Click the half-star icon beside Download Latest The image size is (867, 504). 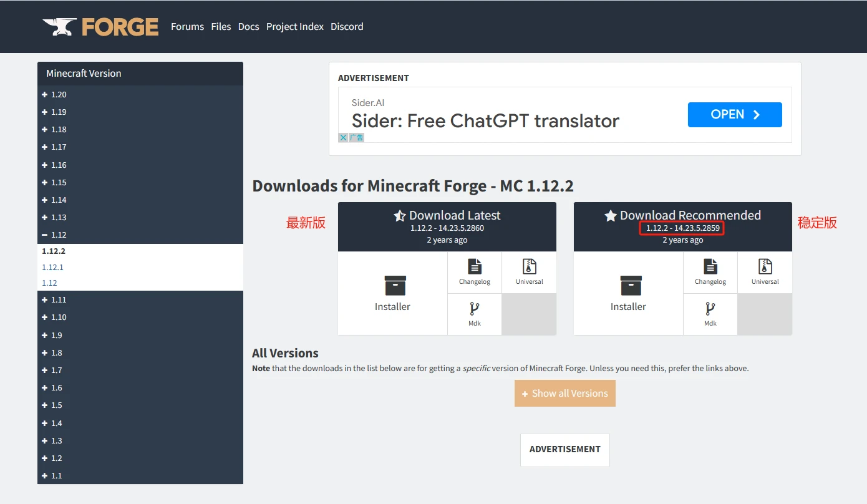pos(400,216)
